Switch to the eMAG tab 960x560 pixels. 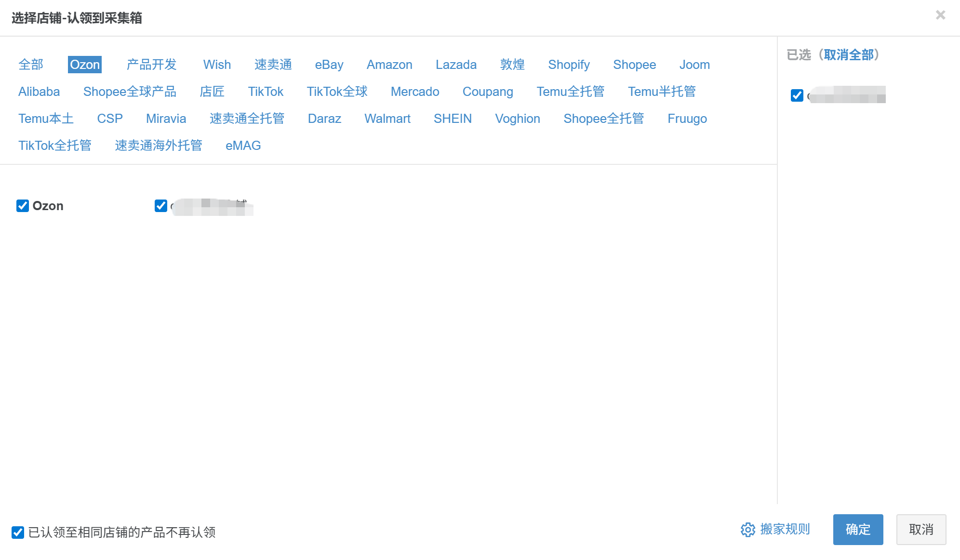[243, 146]
